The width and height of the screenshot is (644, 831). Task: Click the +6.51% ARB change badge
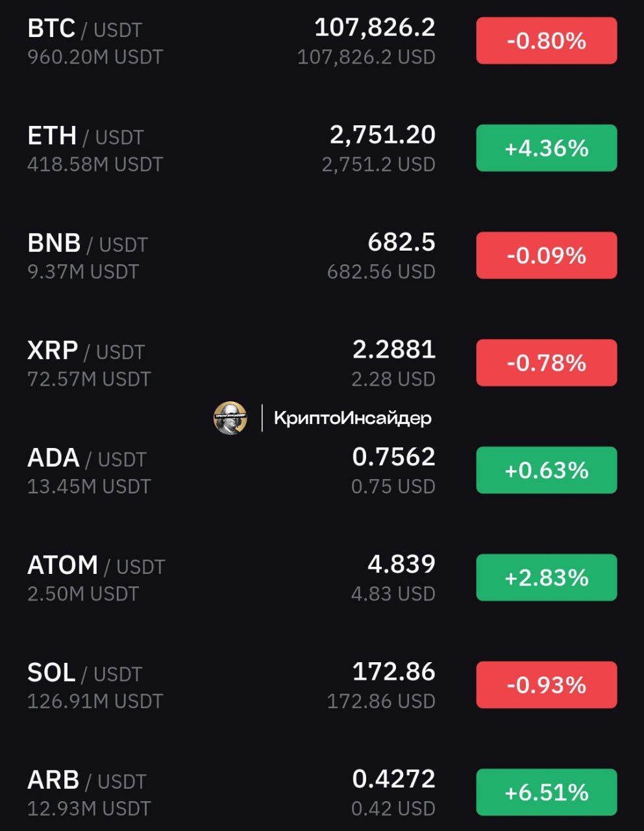pyautogui.click(x=547, y=792)
